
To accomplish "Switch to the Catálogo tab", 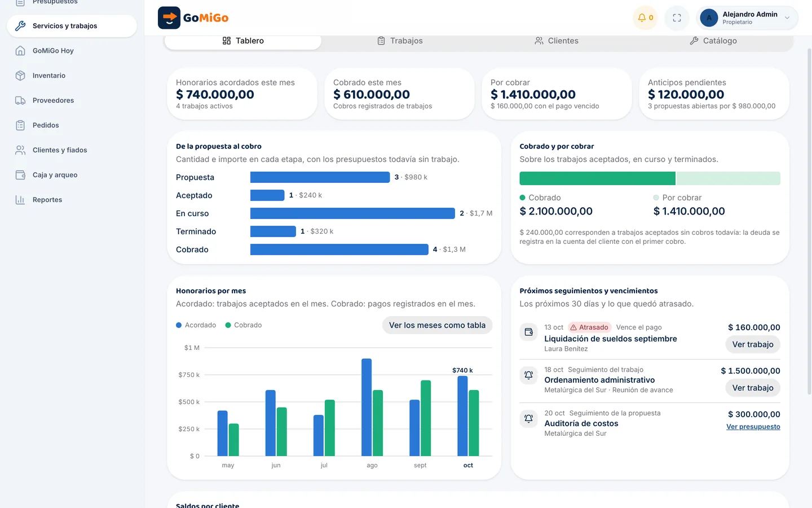I will click(x=713, y=41).
